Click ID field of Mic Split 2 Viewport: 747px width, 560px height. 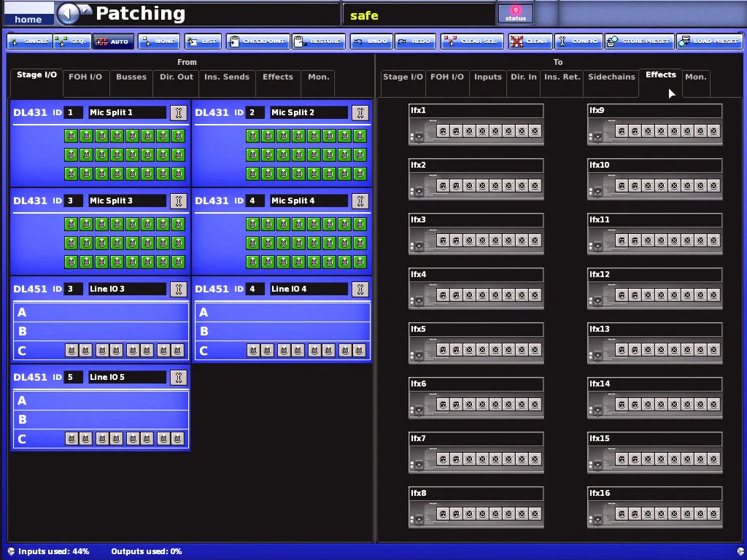coord(255,112)
